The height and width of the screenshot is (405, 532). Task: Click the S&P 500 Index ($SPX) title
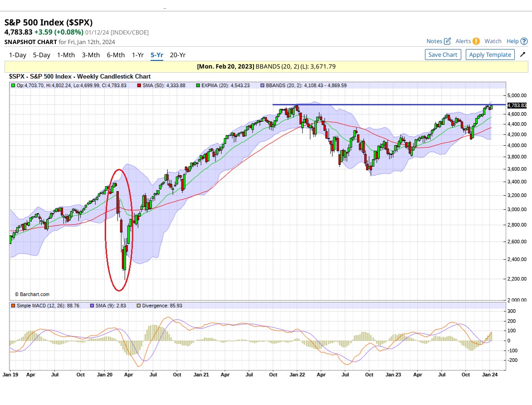[49, 22]
